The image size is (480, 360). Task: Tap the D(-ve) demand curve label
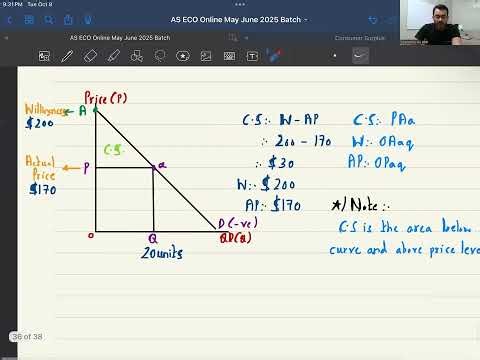coord(238,223)
